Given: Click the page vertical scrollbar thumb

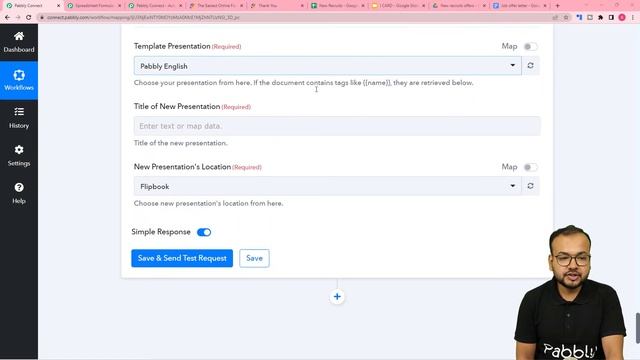Looking at the screenshot, I should (637, 328).
